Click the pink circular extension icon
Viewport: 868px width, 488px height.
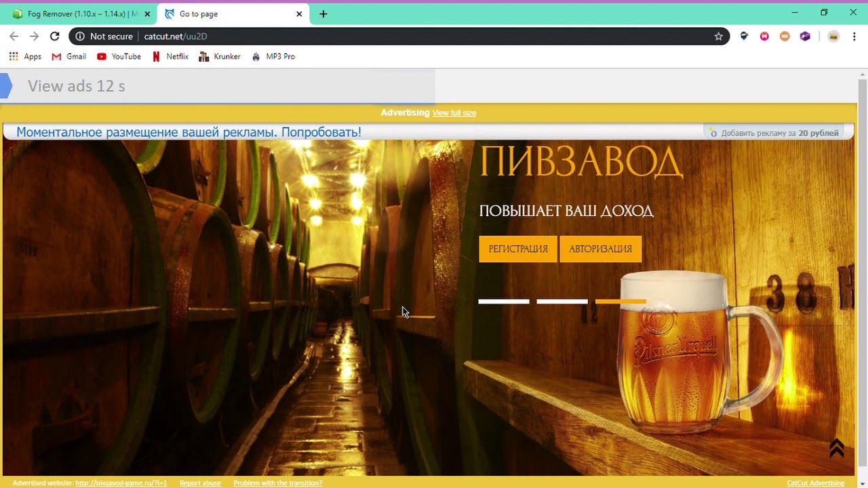764,37
